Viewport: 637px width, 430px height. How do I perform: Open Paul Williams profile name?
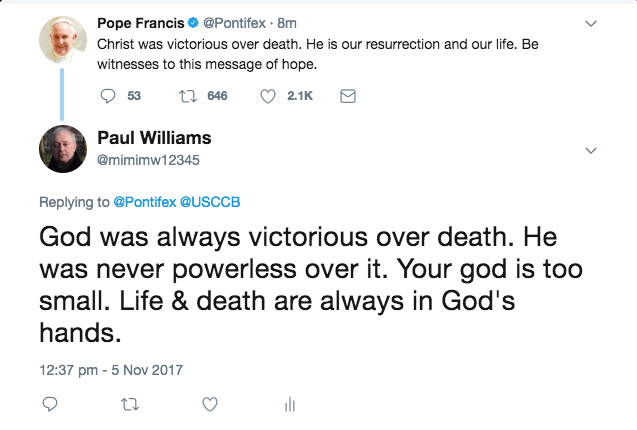pyautogui.click(x=154, y=138)
